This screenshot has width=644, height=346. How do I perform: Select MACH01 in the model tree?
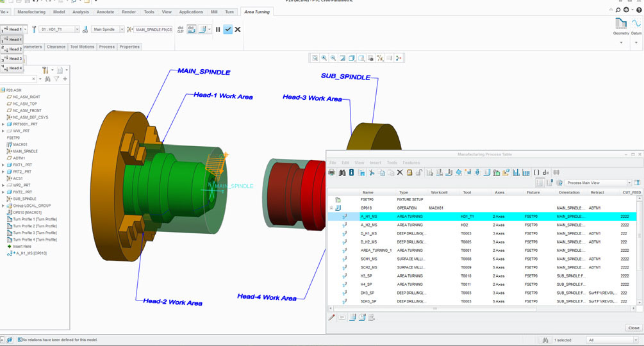coord(17,144)
